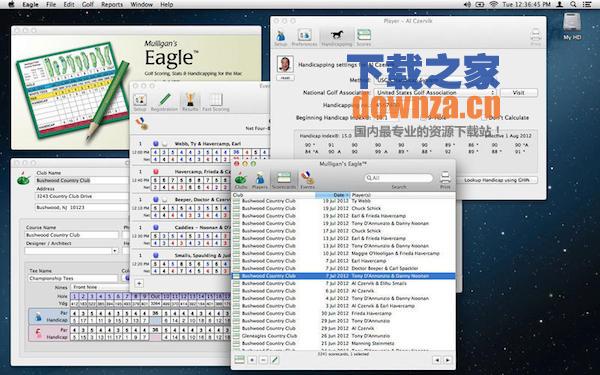Click the Visit button
This screenshot has width=600, height=375.
click(518, 93)
